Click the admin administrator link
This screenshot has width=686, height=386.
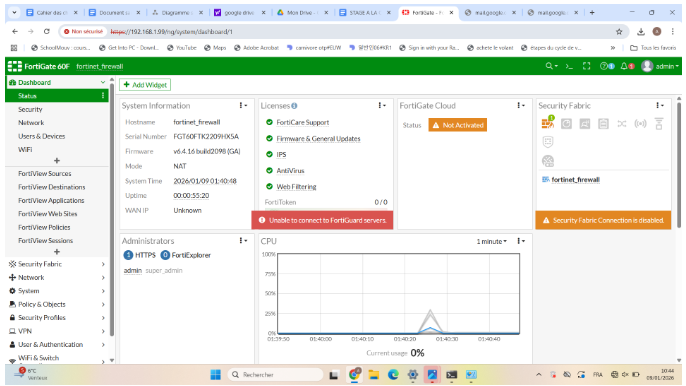(x=133, y=270)
